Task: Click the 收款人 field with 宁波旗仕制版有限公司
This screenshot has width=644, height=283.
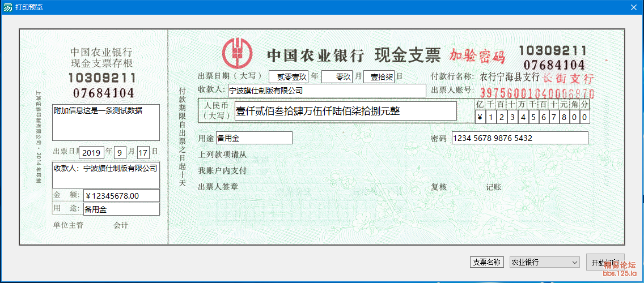Action: pos(326,91)
